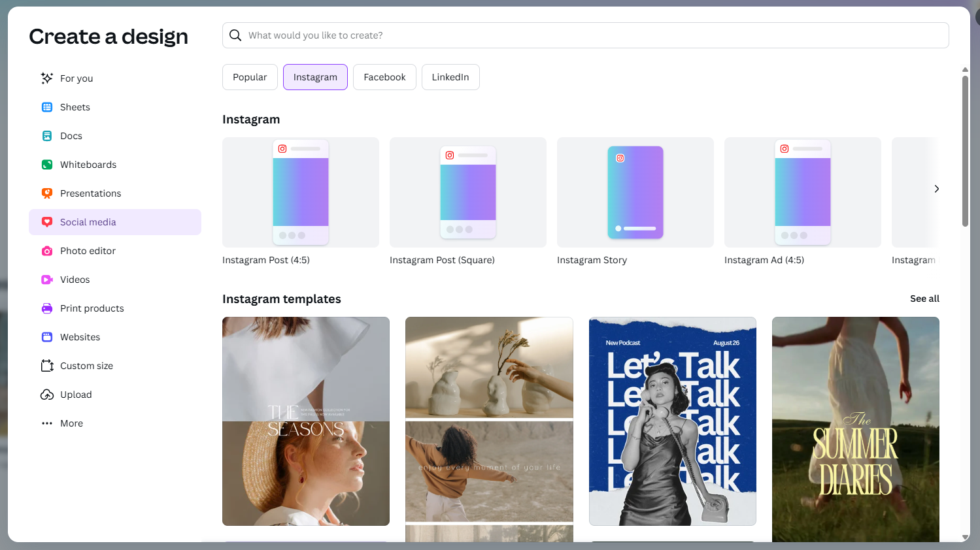Viewport: 980px width, 550px height.
Task: Open The Summer Diaries template
Action: [856, 429]
